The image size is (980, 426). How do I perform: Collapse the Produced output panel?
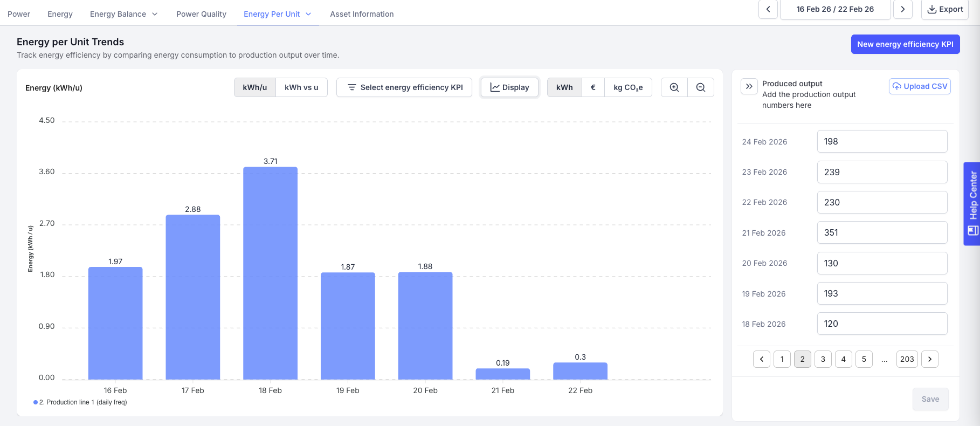pyautogui.click(x=749, y=86)
